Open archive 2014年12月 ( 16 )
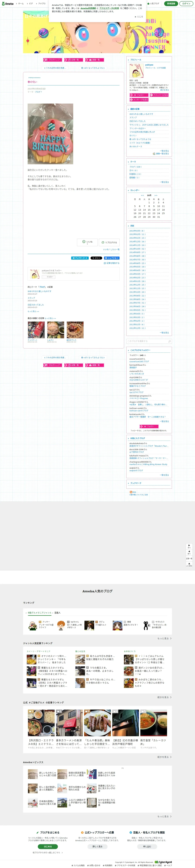 pos(137,242)
